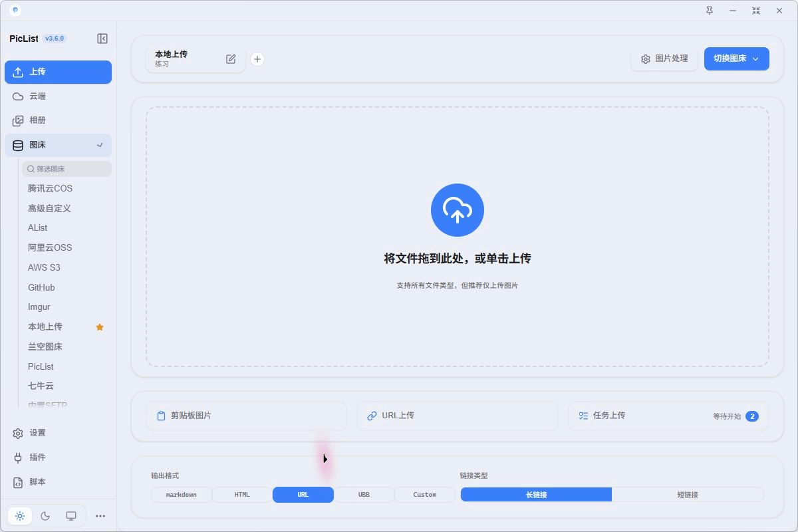The width and height of the screenshot is (798, 532).
Task: Choose 短链接 short link type
Action: 688,495
